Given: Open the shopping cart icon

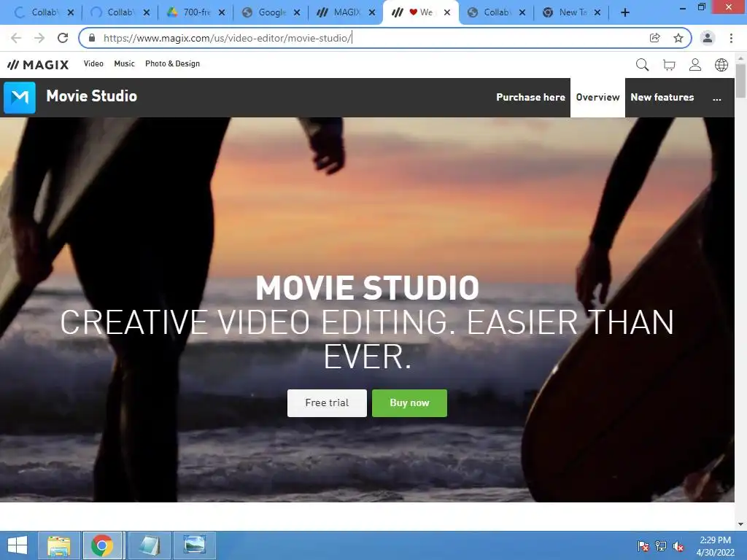Looking at the screenshot, I should tap(669, 65).
